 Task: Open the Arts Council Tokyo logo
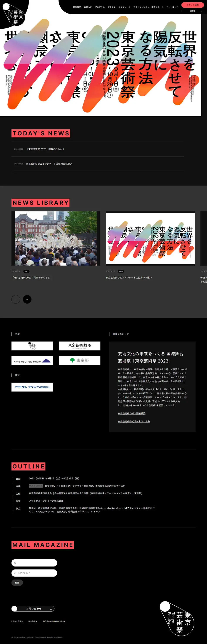[x=32, y=360]
